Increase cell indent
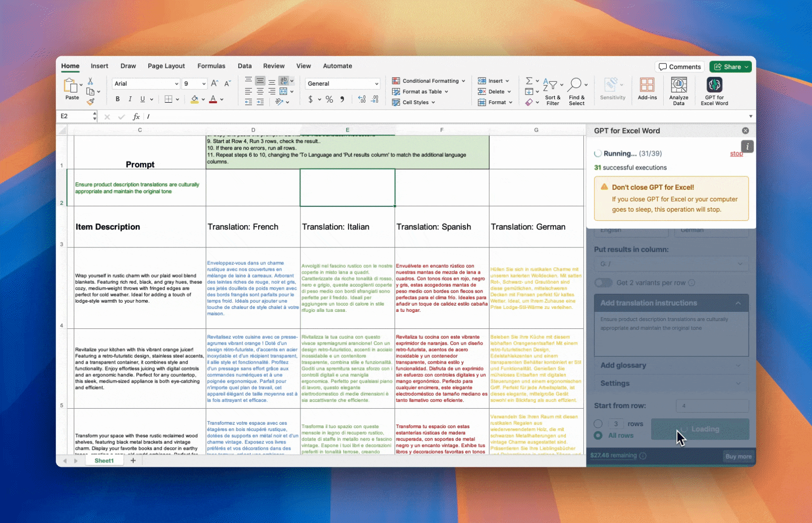Viewport: 812px width, 523px height. click(260, 102)
